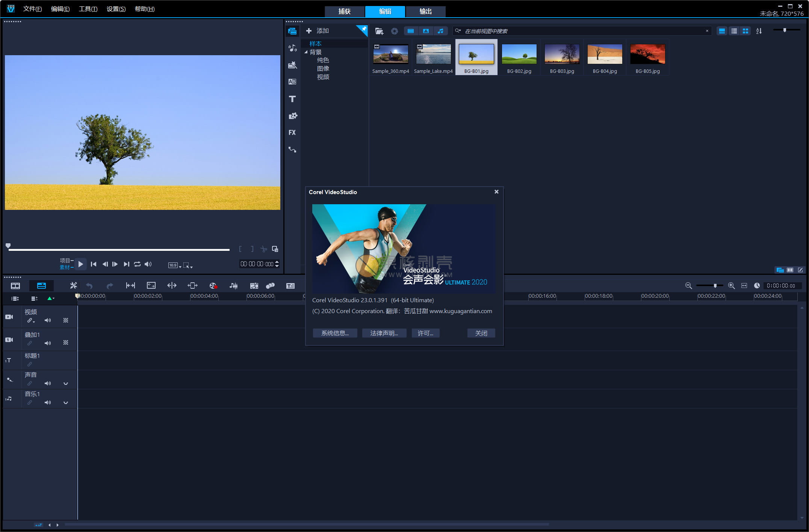
Task: Expand the 音乐1 track chevron
Action: click(66, 403)
